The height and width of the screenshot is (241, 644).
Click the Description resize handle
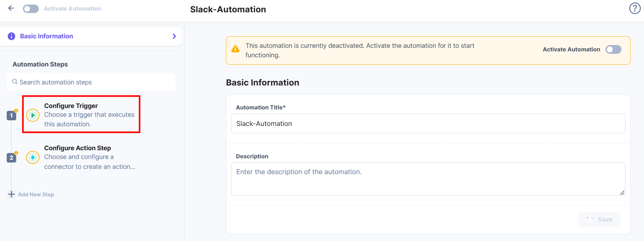pos(622,192)
